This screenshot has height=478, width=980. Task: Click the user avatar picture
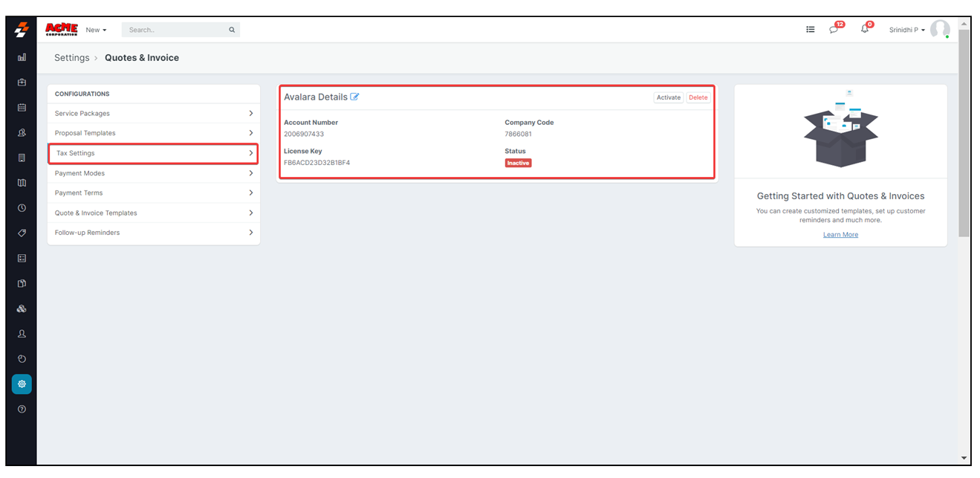[940, 30]
